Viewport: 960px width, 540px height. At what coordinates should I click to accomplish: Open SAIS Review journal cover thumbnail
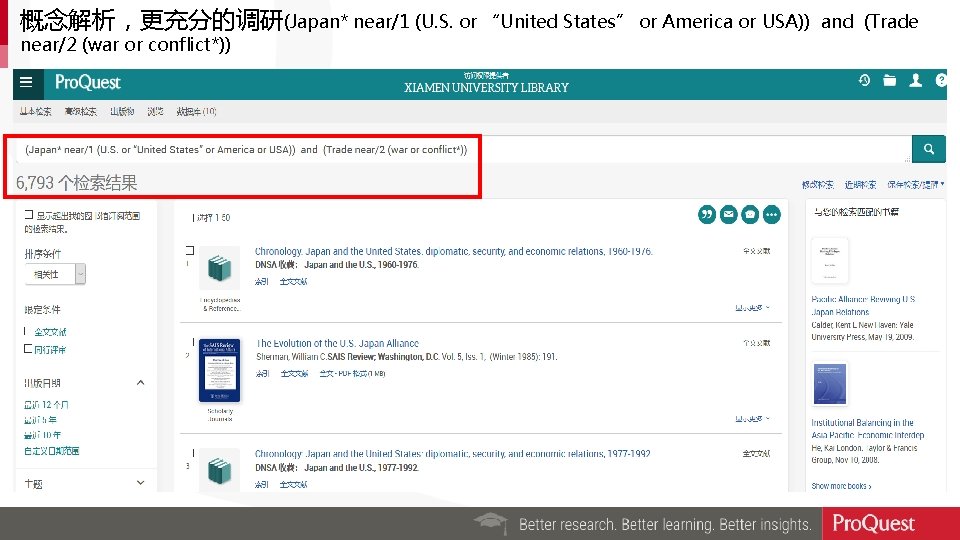(x=219, y=370)
